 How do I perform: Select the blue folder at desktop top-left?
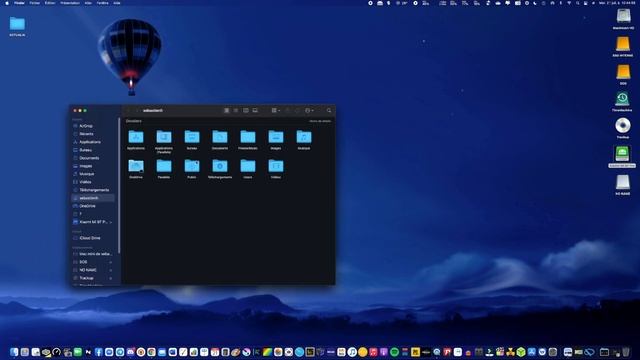tap(17, 26)
